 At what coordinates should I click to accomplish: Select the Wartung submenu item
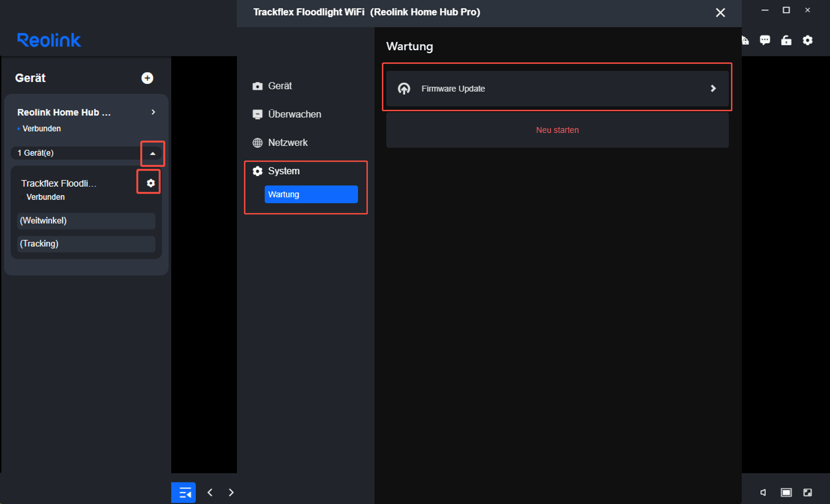tap(311, 194)
